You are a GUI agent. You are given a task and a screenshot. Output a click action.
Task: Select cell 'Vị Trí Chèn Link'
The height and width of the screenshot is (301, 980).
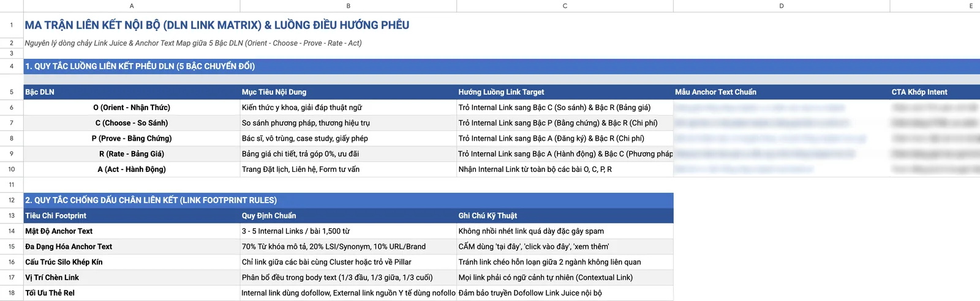point(132,278)
